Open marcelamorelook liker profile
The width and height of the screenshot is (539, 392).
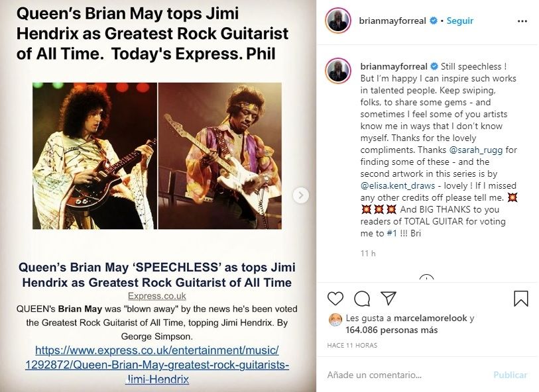pos(428,318)
